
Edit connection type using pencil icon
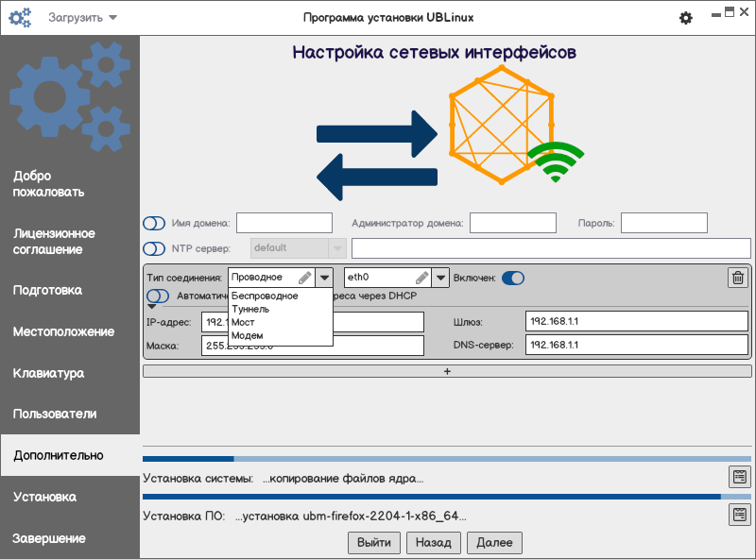304,278
